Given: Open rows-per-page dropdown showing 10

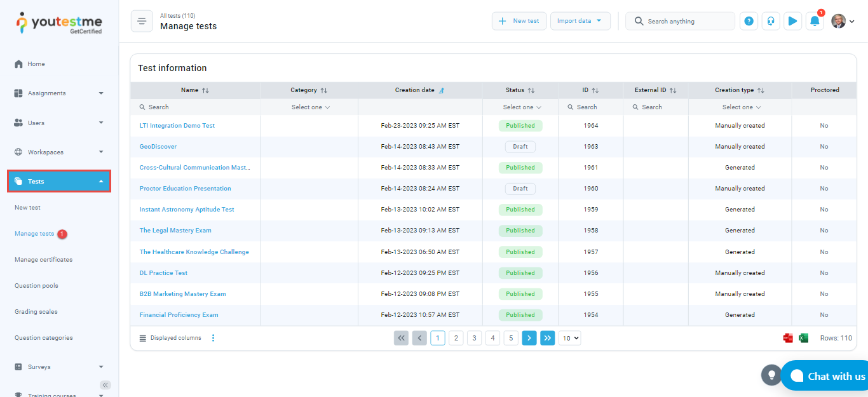Looking at the screenshot, I should [569, 338].
